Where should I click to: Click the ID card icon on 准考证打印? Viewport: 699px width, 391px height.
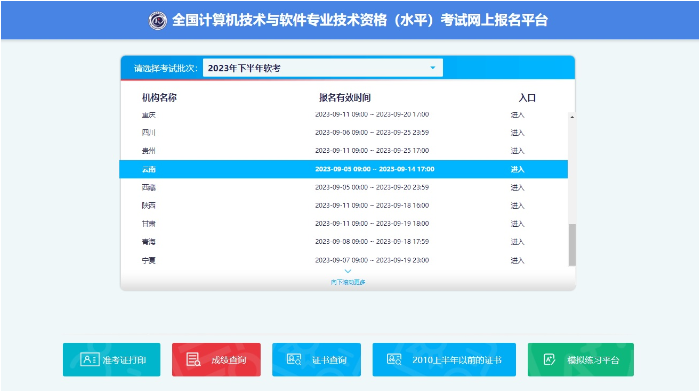click(90, 359)
